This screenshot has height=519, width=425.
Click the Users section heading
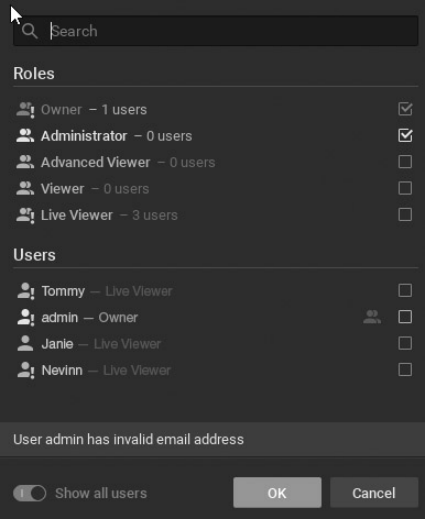pos(34,255)
